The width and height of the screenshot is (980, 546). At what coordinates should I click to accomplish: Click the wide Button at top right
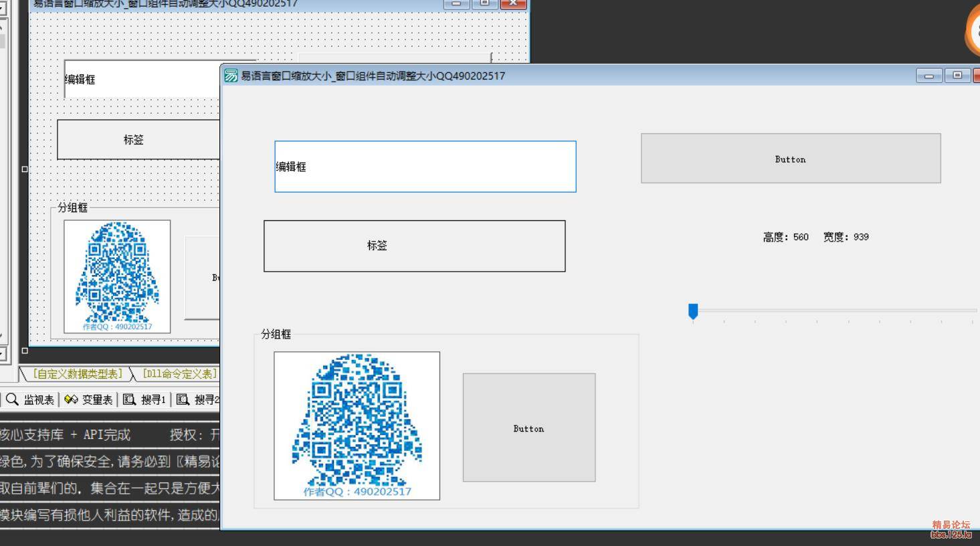(x=791, y=159)
